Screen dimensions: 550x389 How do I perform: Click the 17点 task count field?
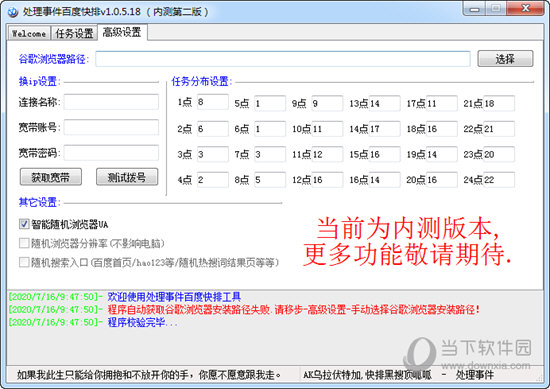click(441, 103)
